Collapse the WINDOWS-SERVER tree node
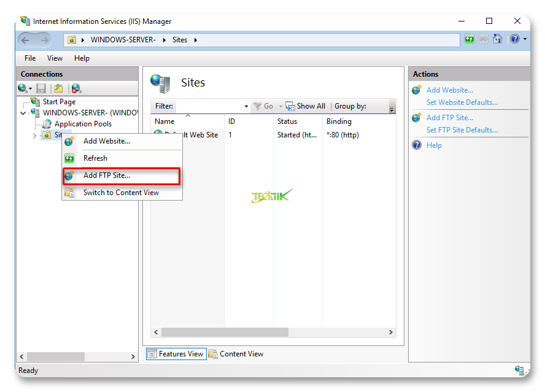 [23, 113]
